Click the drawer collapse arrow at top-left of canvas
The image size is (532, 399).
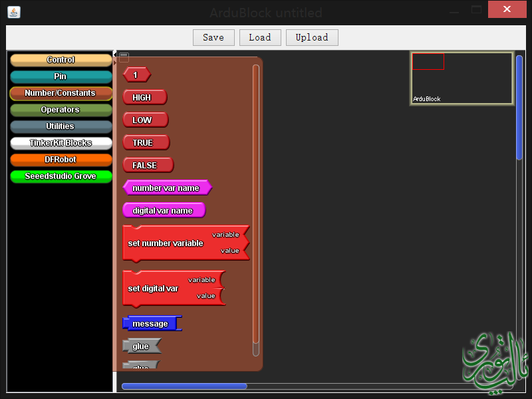114,55
